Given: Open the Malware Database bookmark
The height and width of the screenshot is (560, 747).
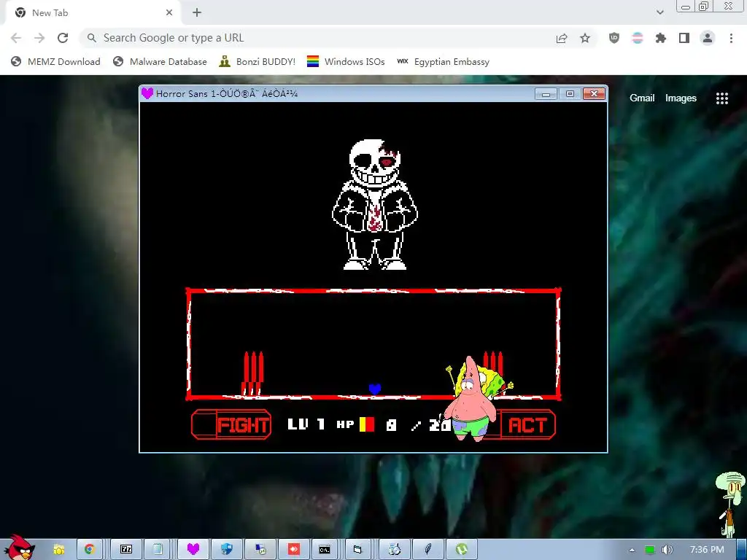Looking at the screenshot, I should pyautogui.click(x=160, y=61).
